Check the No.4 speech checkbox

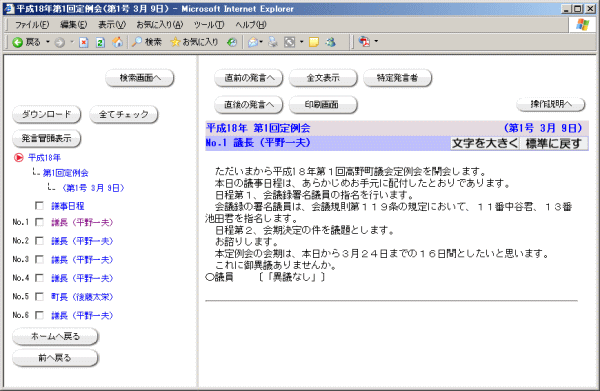pos(39,278)
